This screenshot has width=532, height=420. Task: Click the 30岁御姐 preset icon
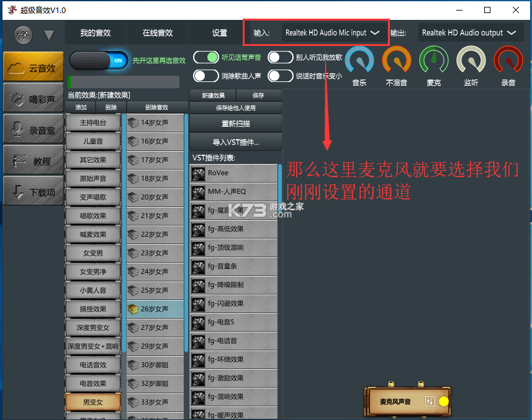pyautogui.click(x=133, y=365)
